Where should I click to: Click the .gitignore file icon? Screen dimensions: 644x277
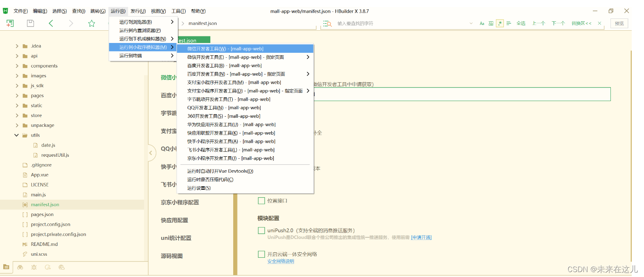(x=25, y=165)
